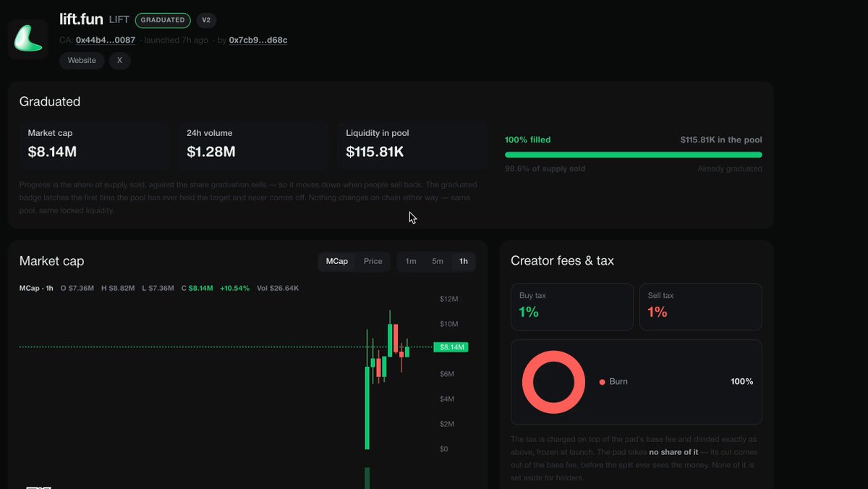Click the Sell tax 1% box
This screenshot has width=868, height=489.
[x=701, y=307]
